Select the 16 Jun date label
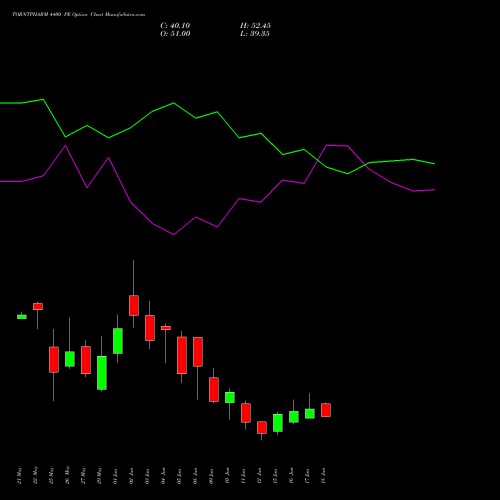This screenshot has height=500, width=500. point(291,476)
